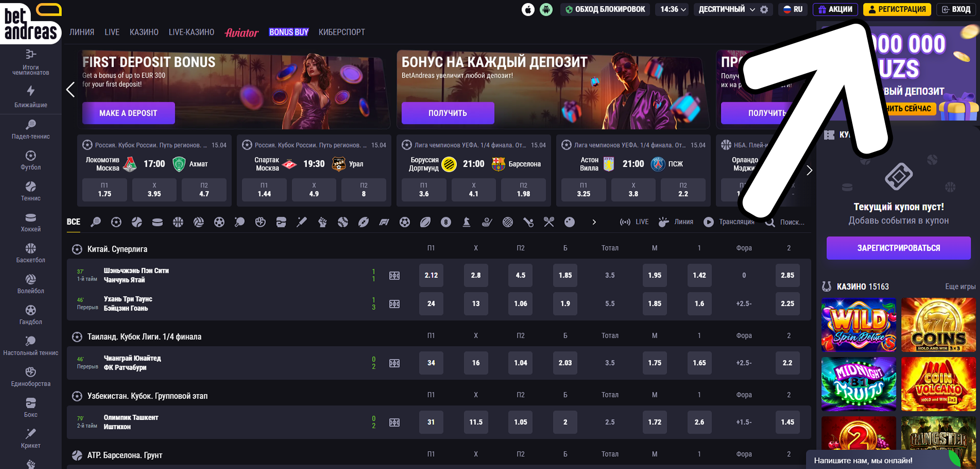
Task: Open the RU language selector
Action: [x=793, y=9]
